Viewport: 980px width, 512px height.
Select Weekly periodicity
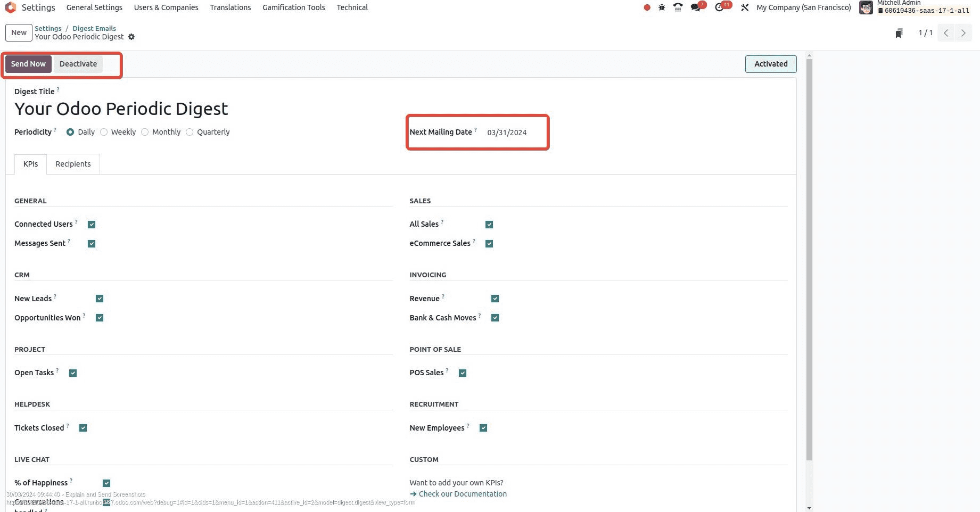tap(104, 132)
